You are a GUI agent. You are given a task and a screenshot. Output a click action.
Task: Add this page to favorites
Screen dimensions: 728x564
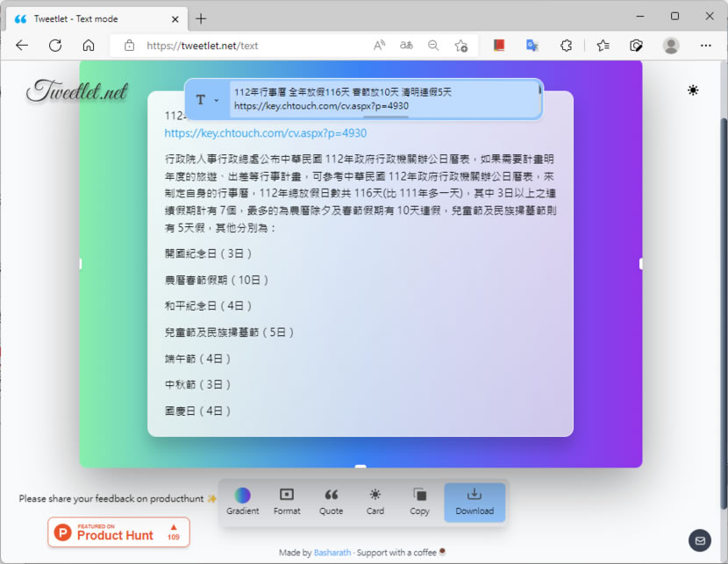[x=461, y=46]
